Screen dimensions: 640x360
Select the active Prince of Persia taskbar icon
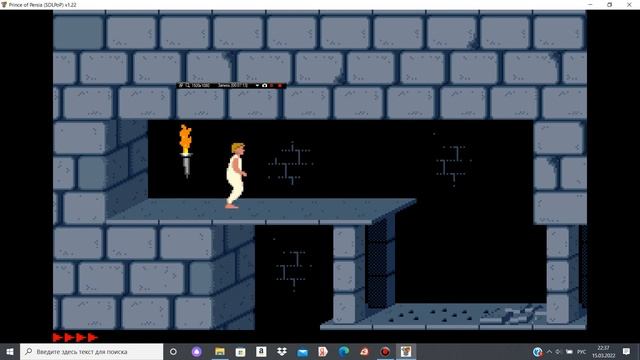[406, 351]
